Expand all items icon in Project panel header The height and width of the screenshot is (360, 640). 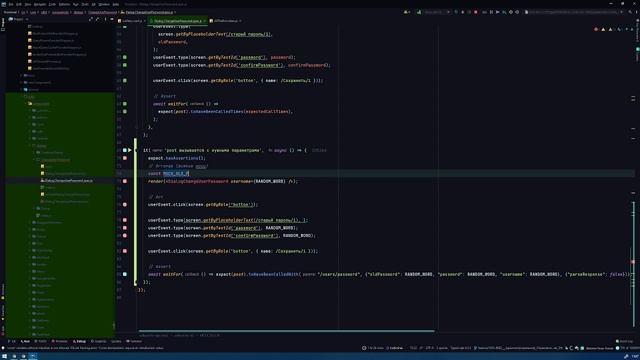pyautogui.click(x=91, y=19)
